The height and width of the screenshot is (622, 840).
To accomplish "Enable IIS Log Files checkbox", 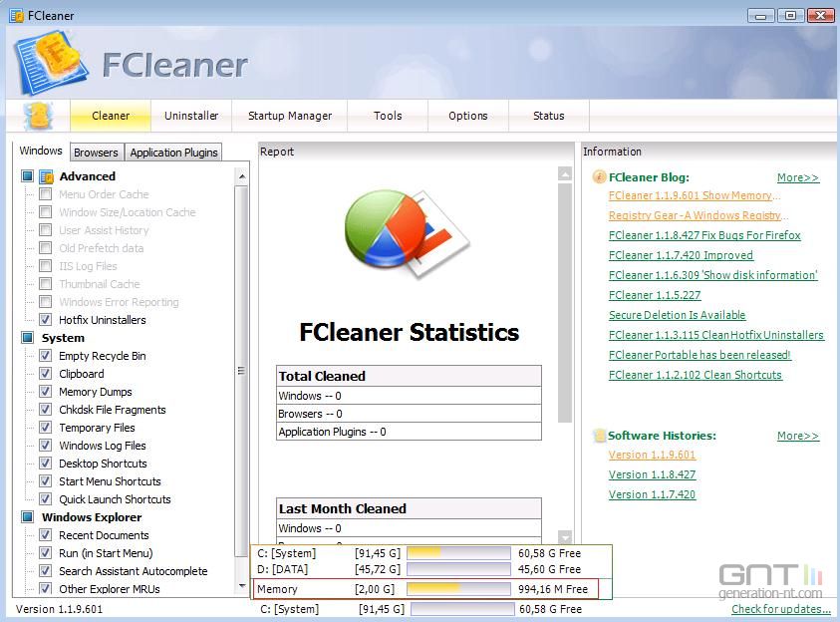I will 46,266.
